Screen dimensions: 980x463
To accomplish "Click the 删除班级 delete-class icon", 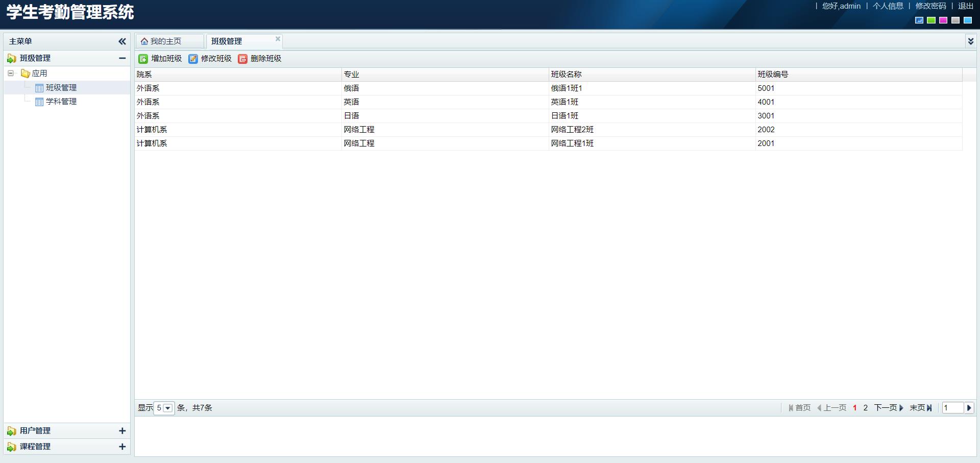I will (242, 59).
